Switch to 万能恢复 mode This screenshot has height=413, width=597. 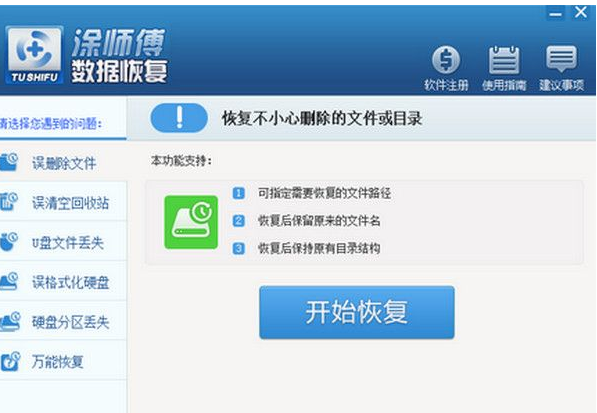click(x=63, y=361)
